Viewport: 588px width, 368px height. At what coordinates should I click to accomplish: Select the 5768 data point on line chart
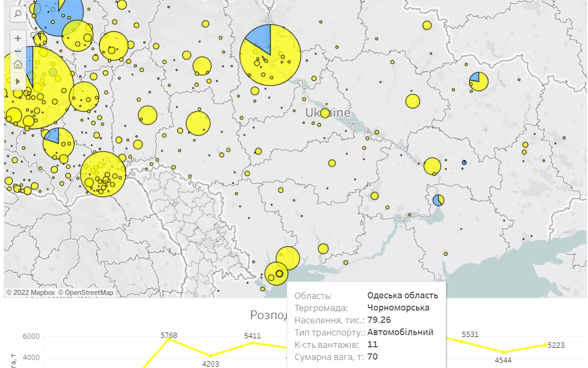click(169, 339)
